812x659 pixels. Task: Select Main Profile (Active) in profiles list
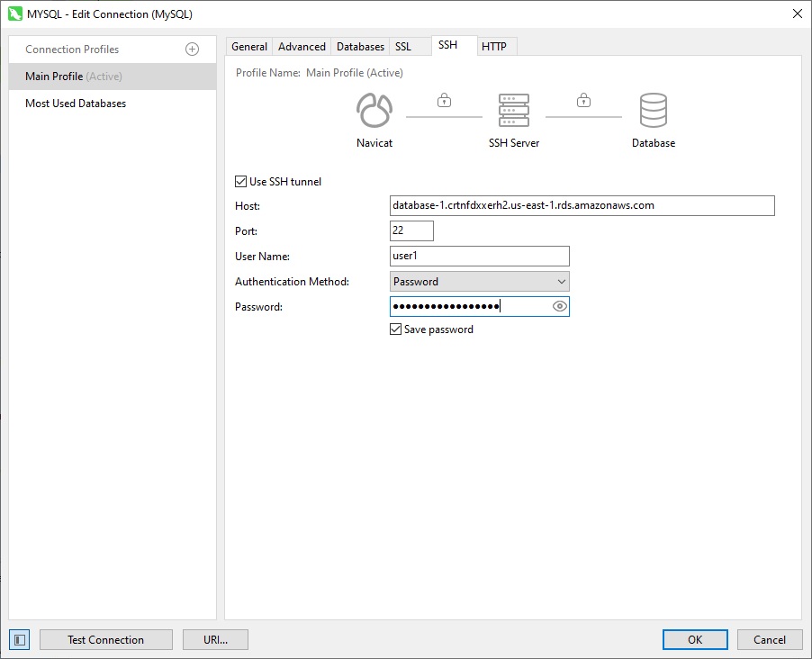click(113, 77)
